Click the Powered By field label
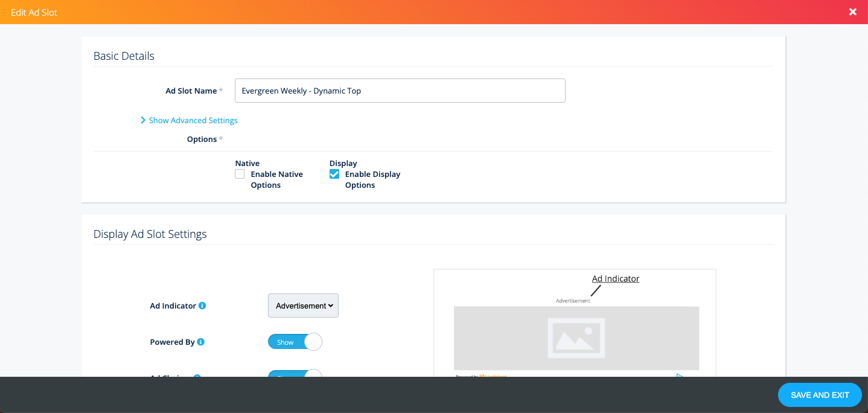Screen dimensions: 868x413 [172, 342]
